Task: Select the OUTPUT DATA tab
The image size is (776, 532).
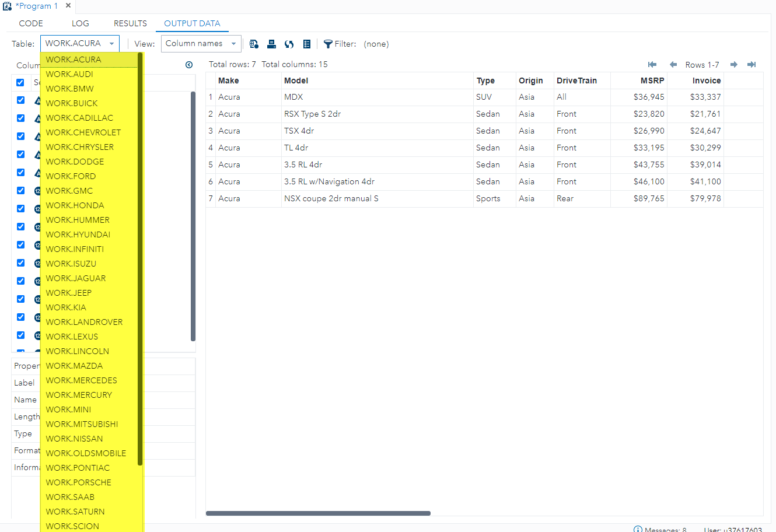Action: pos(192,23)
